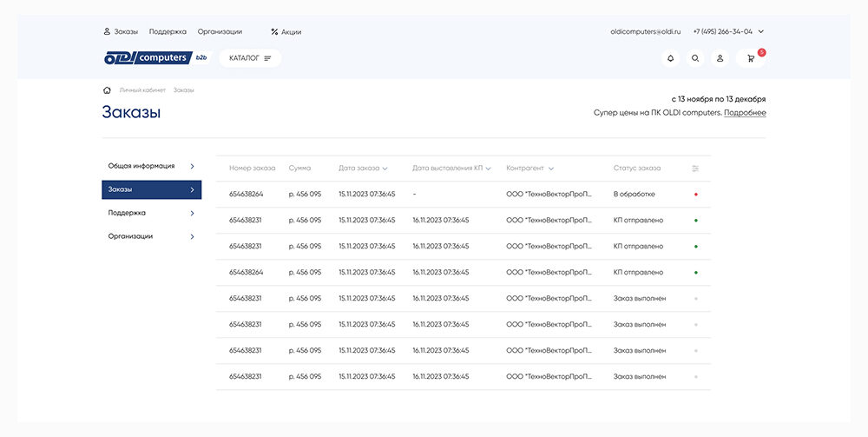Open Личный кабинет breadcrumb
Viewport: 868px width, 437px height.
(x=141, y=90)
